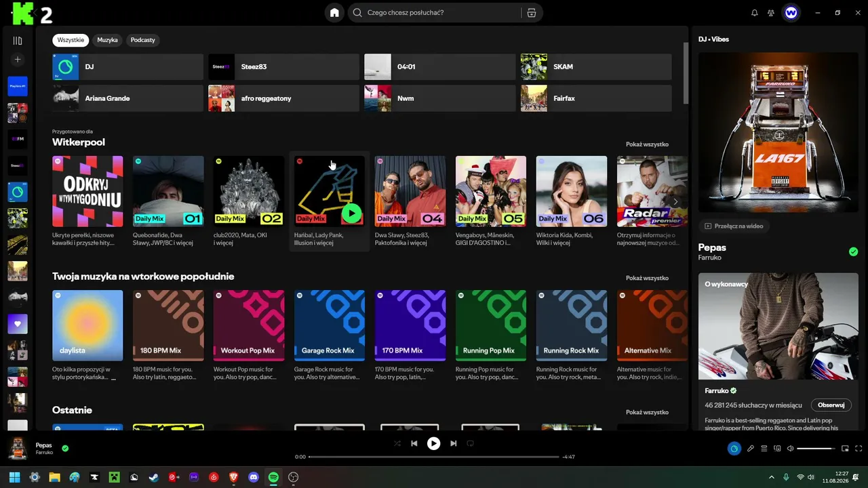Screen dimensions: 868x488
Task: Open the 04:01 shortcut tile
Action: 440,67
